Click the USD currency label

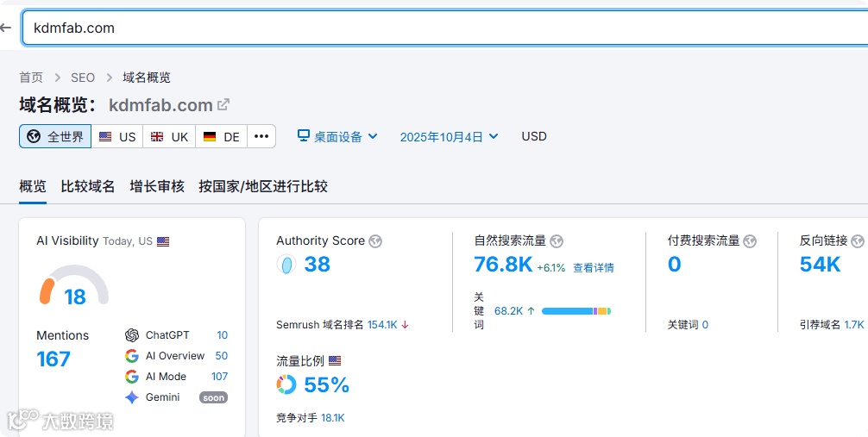click(x=534, y=136)
